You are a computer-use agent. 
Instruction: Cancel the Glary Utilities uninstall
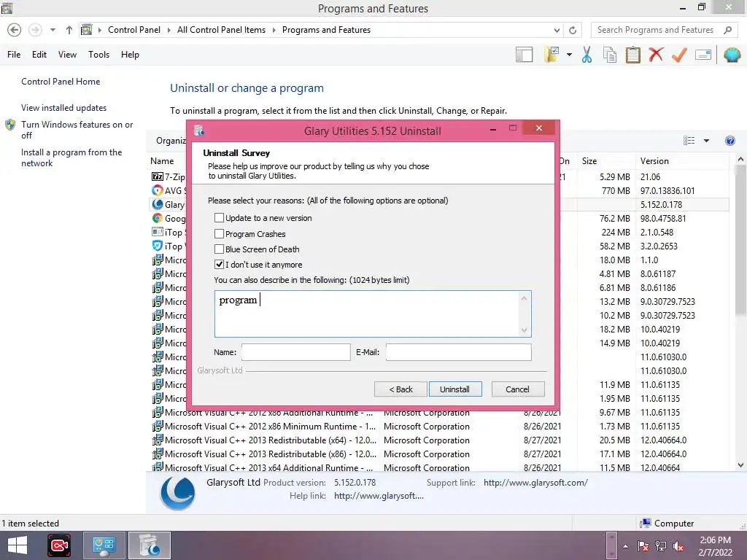click(517, 389)
